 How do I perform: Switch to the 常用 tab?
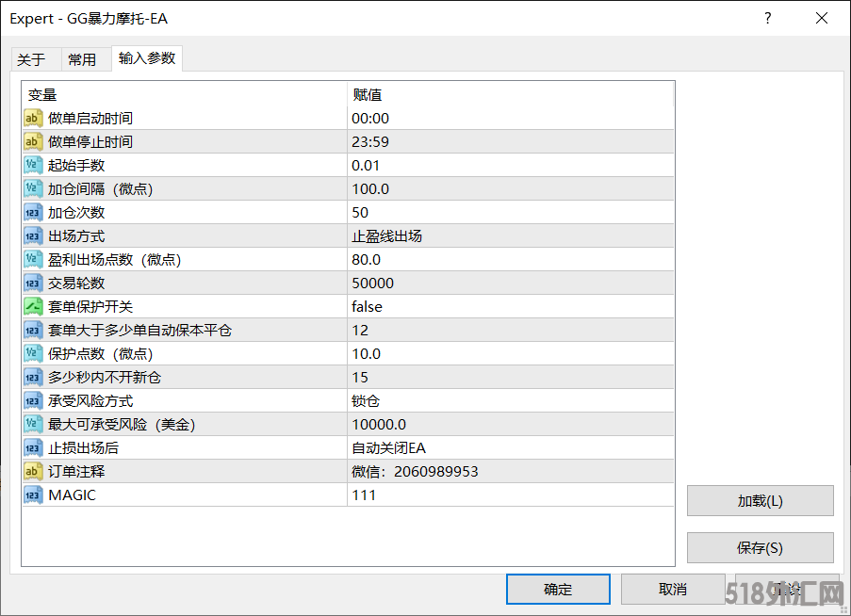(x=82, y=59)
